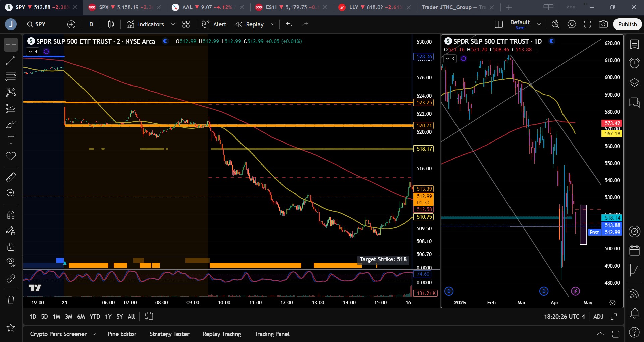Open the compare or add symbol button
The height and width of the screenshot is (342, 644).
tap(71, 24)
